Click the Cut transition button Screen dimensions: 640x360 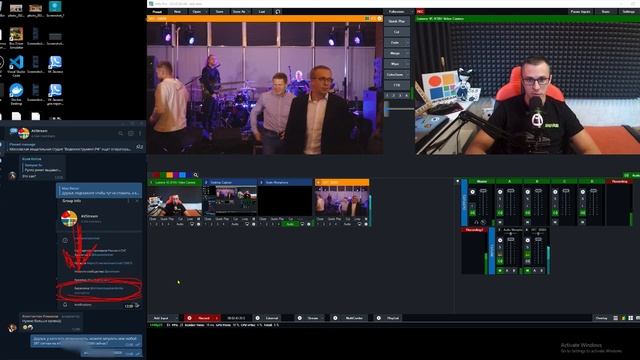[x=397, y=32]
